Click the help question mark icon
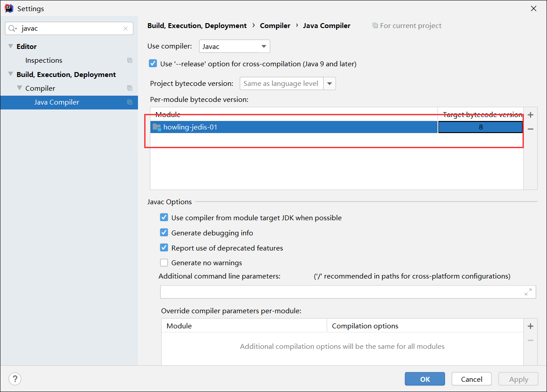The width and height of the screenshot is (547, 392). pyautogui.click(x=15, y=379)
